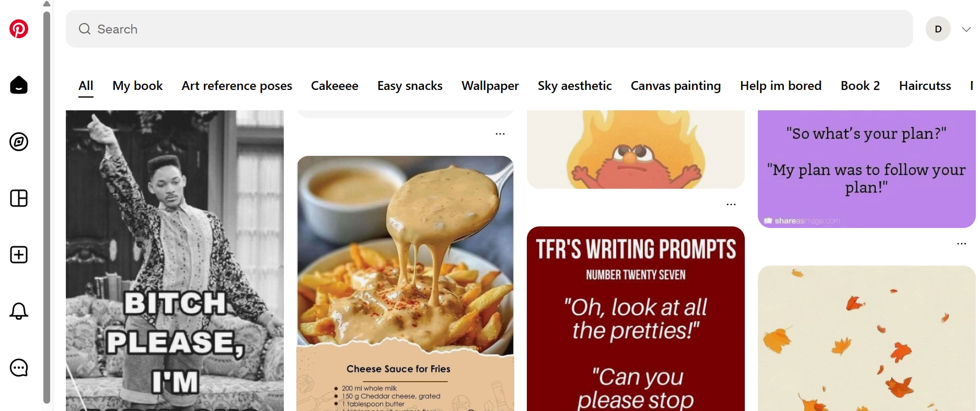Click the Pinterest logo icon
Screen dimensions: 980x411
click(19, 29)
